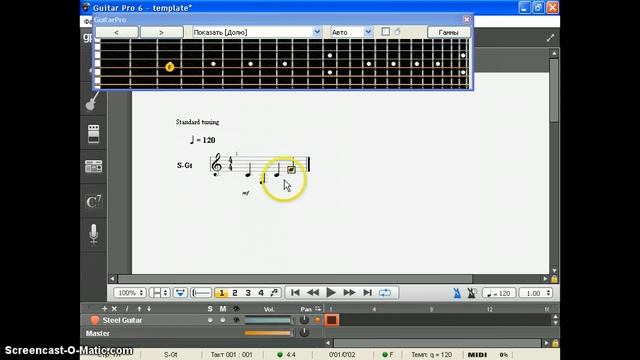Click the fullscreen expand arrows icon
Viewport: 640px width, 360px height.
pos(550,38)
